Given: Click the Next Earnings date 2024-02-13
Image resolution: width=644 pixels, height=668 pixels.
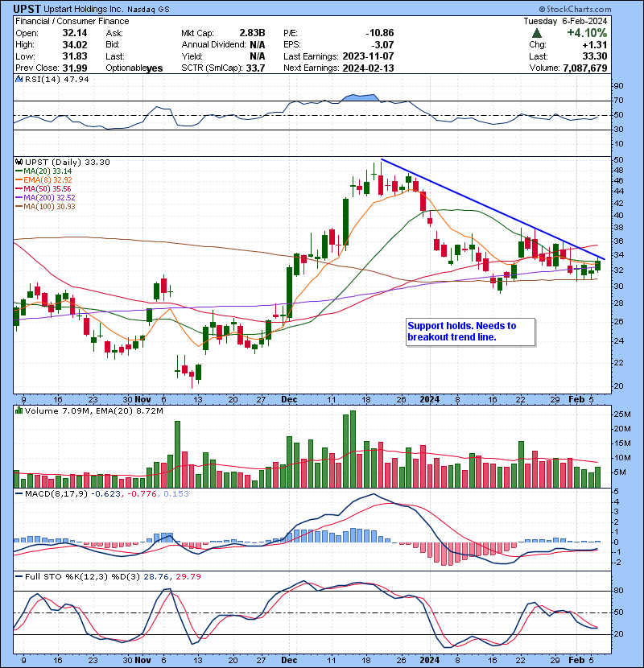Looking at the screenshot, I should click(x=368, y=68).
